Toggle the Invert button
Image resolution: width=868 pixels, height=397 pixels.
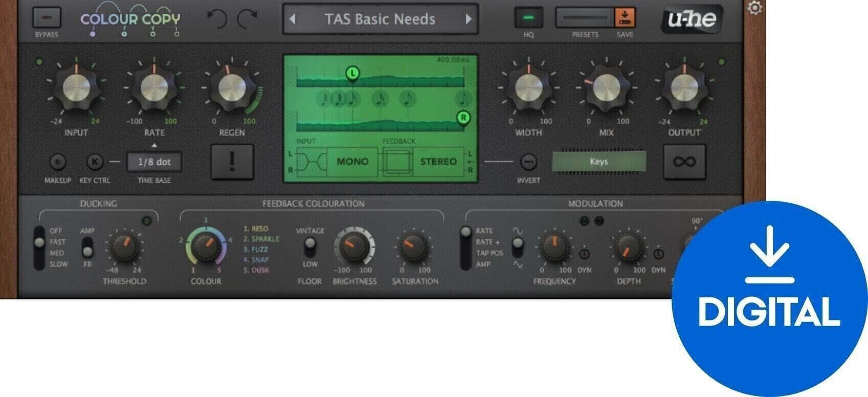point(528,162)
